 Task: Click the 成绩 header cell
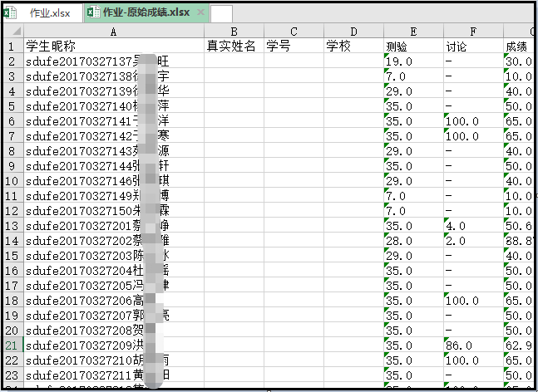(x=519, y=46)
